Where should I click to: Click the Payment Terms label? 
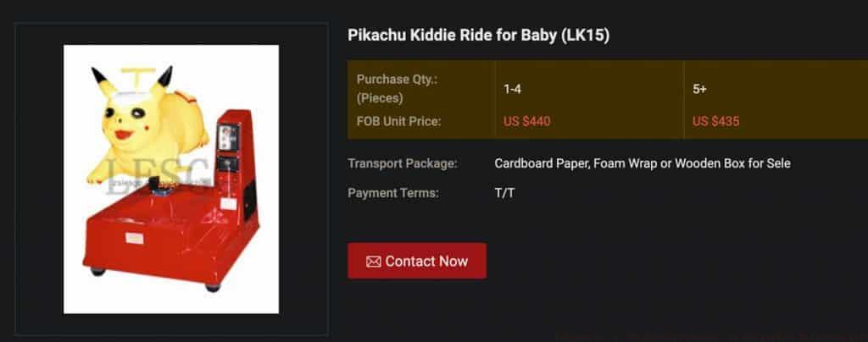click(x=393, y=193)
